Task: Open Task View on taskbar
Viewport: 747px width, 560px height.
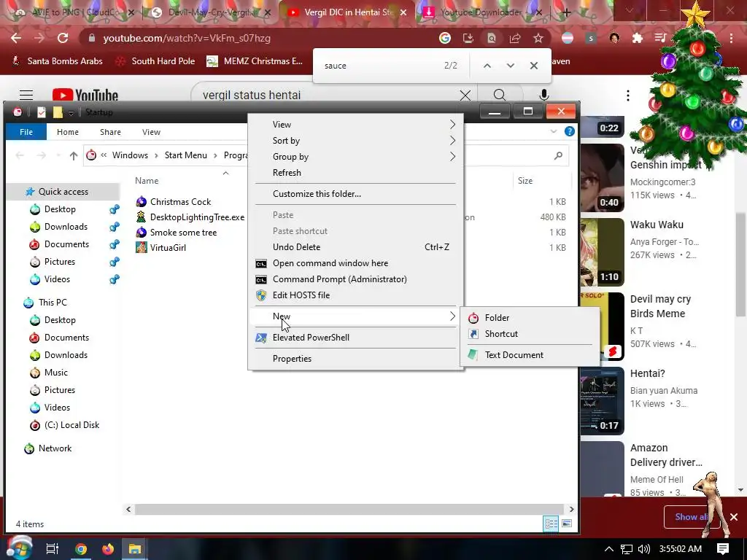Action: (x=53, y=549)
